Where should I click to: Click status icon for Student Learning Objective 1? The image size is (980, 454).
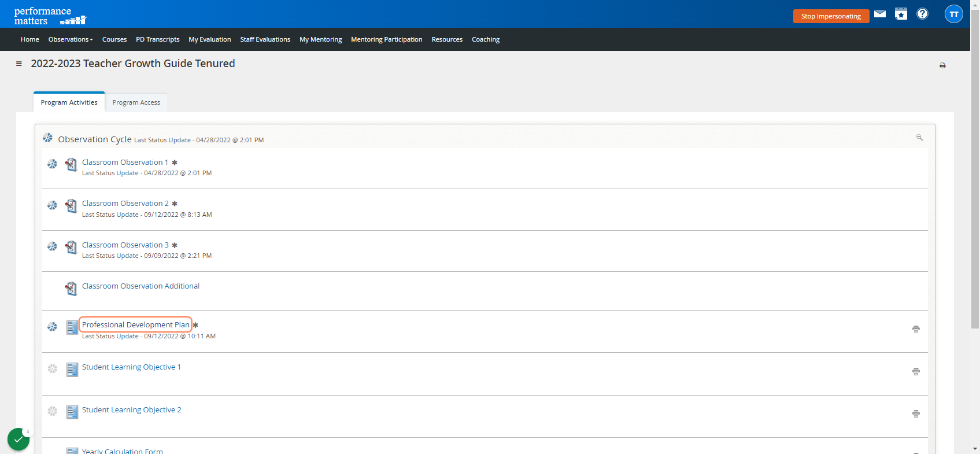click(x=52, y=368)
